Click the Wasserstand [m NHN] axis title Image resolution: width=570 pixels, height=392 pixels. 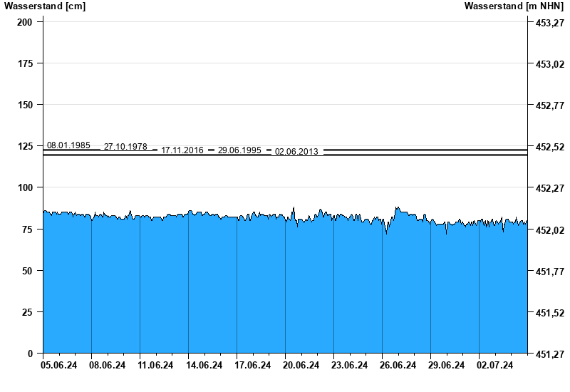pos(514,6)
